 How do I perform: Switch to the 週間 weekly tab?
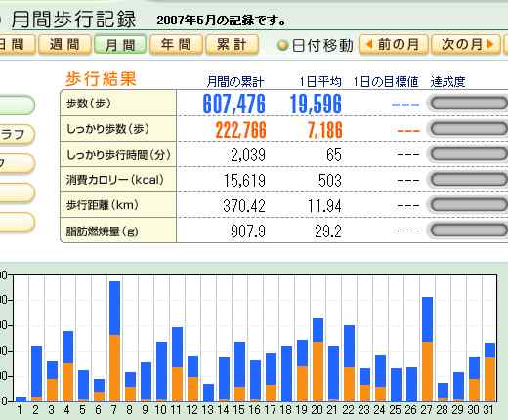pyautogui.click(x=64, y=44)
